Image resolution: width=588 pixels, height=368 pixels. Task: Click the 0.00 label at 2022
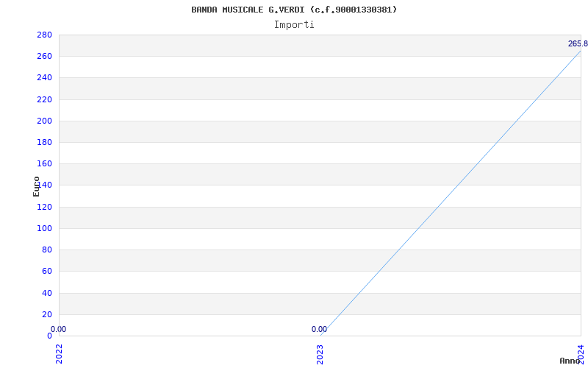[58, 329]
